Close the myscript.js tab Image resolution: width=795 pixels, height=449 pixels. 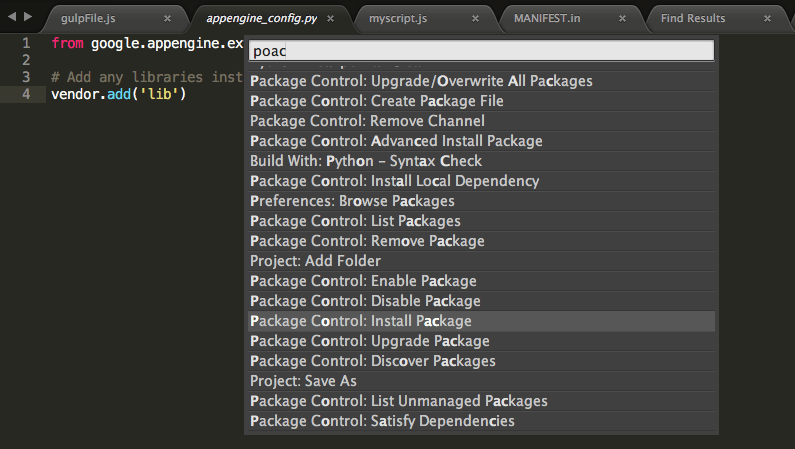(x=476, y=19)
